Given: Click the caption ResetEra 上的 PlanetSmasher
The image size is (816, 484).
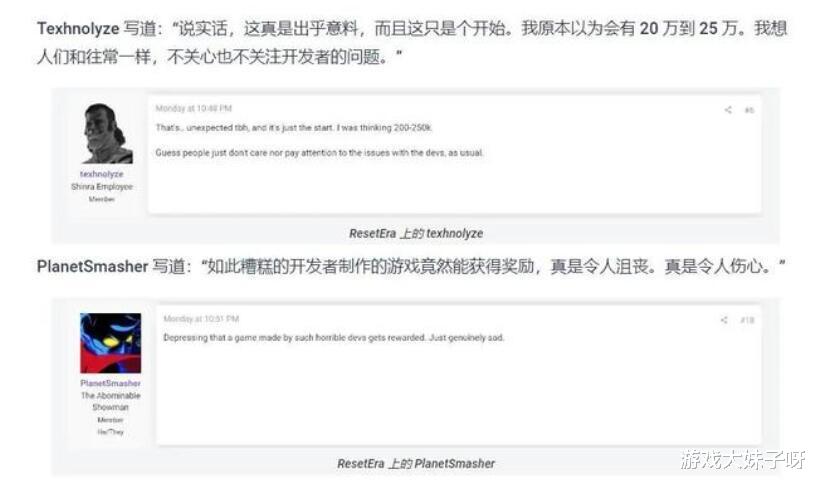Looking at the screenshot, I should (416, 463).
